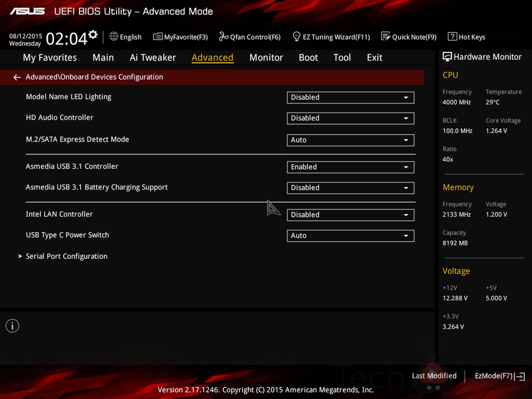Click the globe language icon

click(114, 36)
